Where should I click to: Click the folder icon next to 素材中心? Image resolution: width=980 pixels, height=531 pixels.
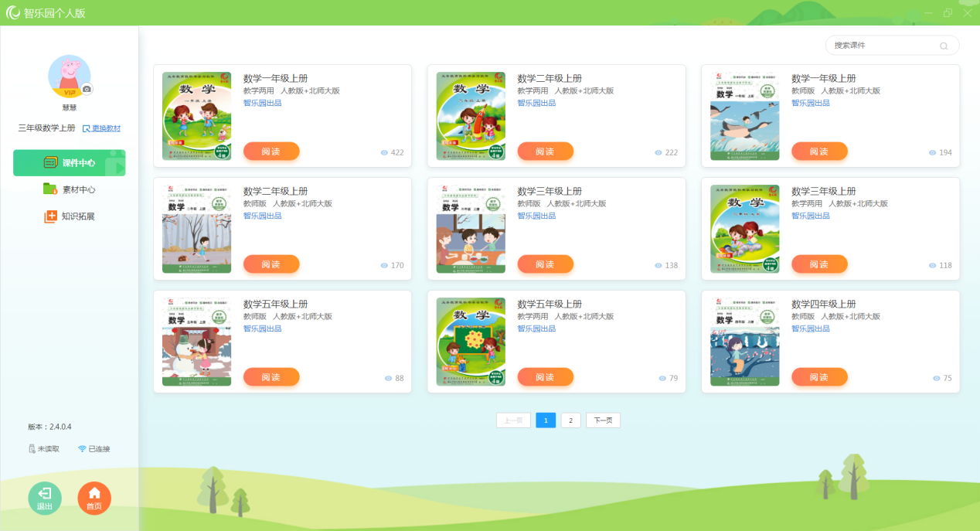(49, 189)
